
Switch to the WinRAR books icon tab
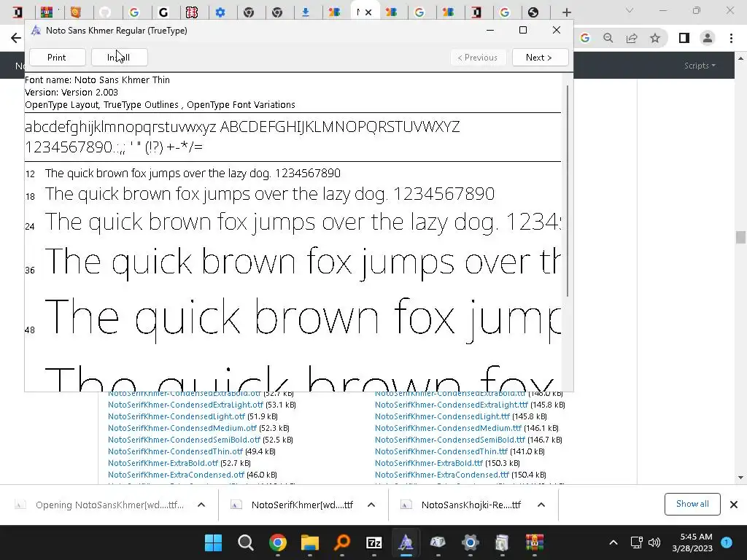pyautogui.click(x=47, y=12)
